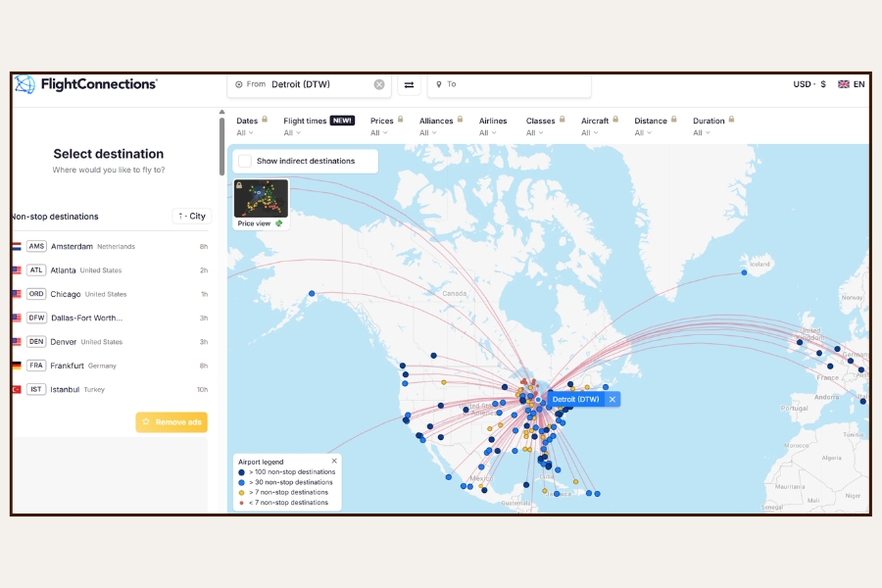Click the UK flag icon

(x=843, y=84)
